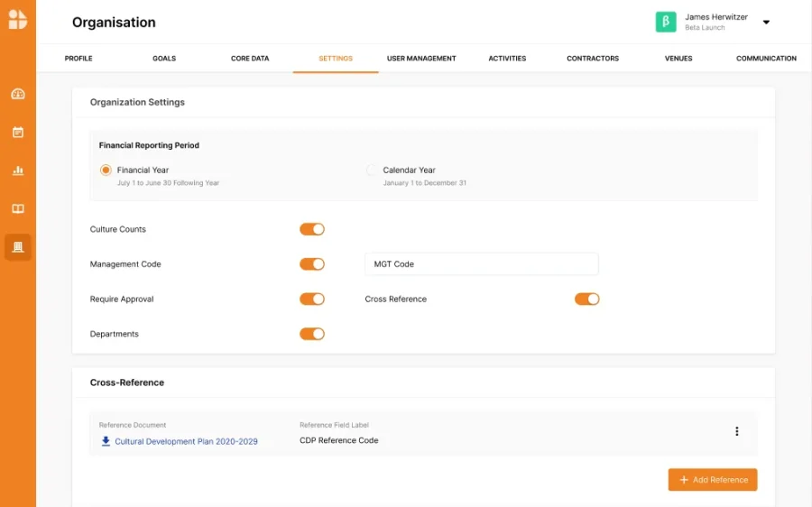The image size is (812, 507).
Task: Toggle the Culture Counts switch
Action: tap(312, 229)
